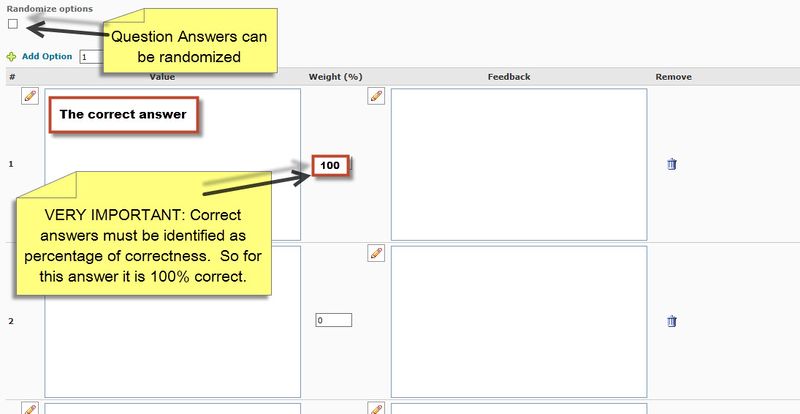Remove option 2 using the trash icon

tap(672, 321)
